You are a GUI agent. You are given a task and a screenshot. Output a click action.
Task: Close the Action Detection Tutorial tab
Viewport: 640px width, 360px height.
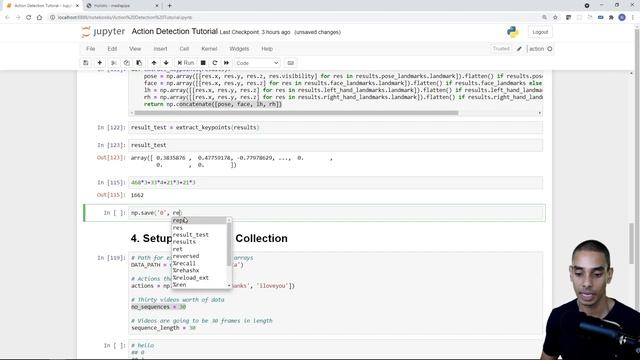77,6
